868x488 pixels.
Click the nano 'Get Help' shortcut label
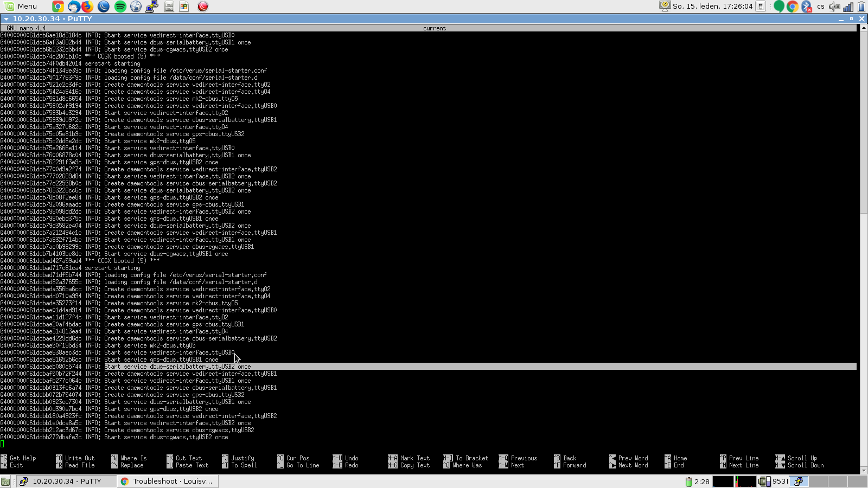[23, 458]
